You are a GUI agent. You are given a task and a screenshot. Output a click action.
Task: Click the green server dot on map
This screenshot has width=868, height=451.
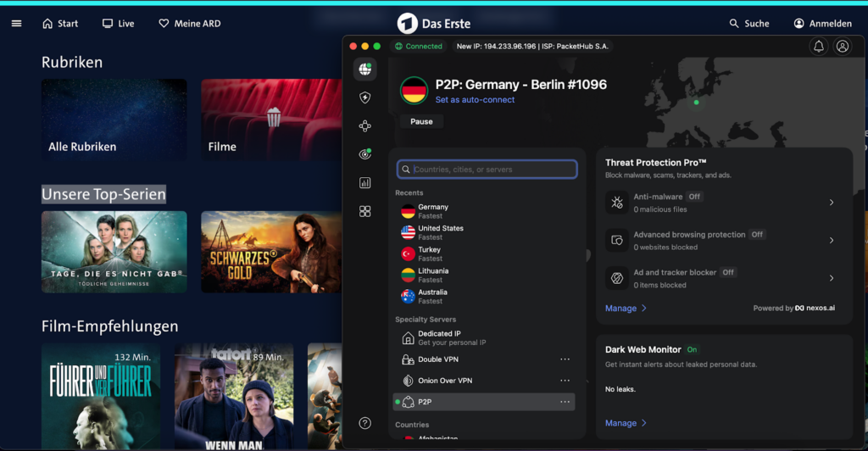[x=697, y=103]
